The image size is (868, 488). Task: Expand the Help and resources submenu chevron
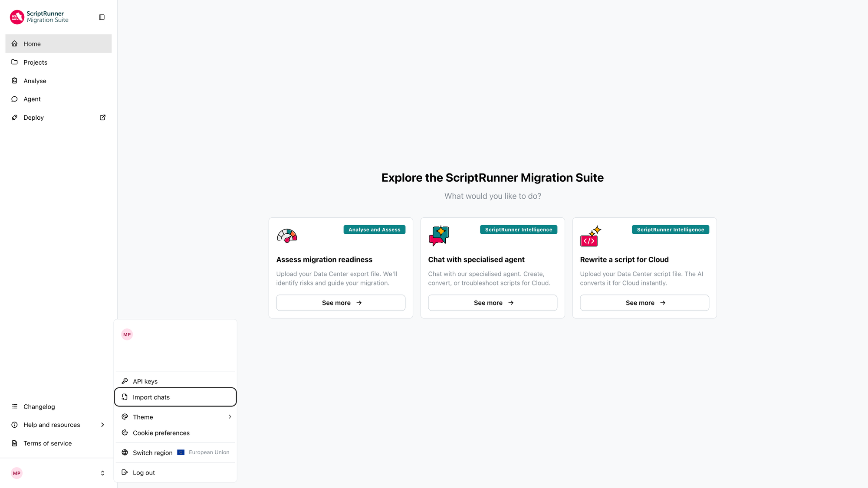[103, 425]
